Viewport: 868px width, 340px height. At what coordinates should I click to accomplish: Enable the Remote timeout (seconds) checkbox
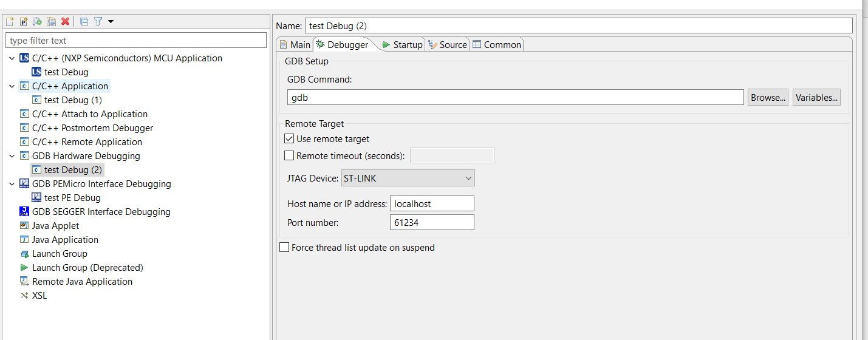coord(289,156)
